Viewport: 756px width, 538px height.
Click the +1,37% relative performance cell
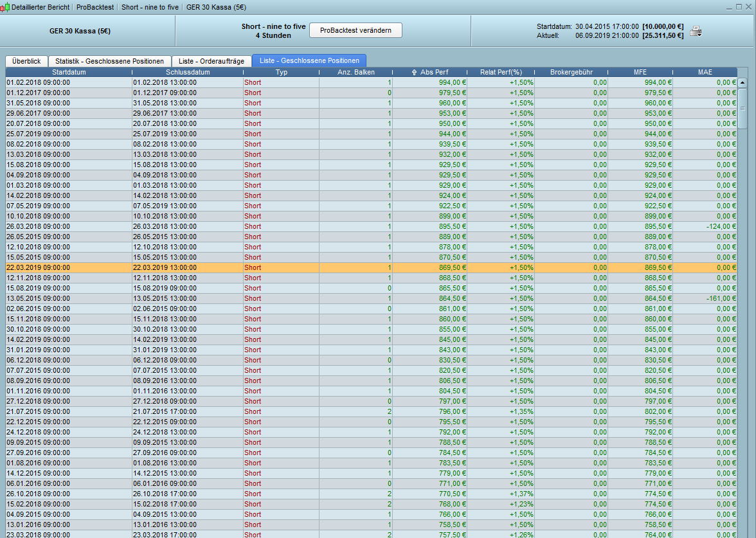[521, 494]
